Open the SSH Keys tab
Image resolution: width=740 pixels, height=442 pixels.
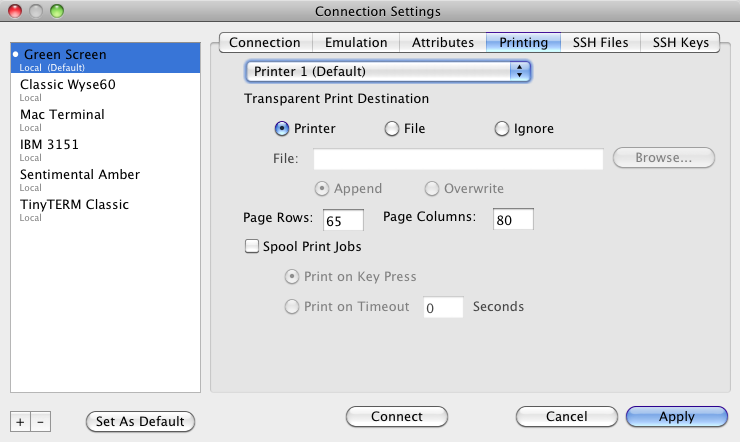pyautogui.click(x=680, y=42)
